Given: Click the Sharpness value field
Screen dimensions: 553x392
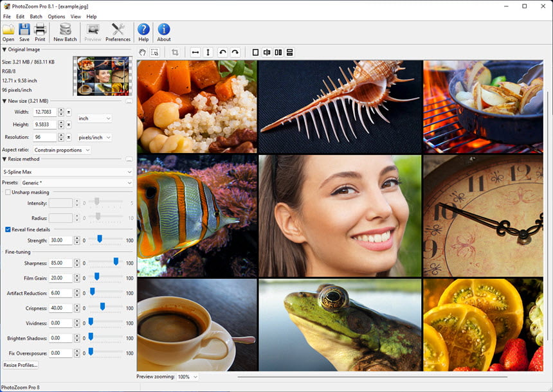Looking at the screenshot, I should click(60, 263).
